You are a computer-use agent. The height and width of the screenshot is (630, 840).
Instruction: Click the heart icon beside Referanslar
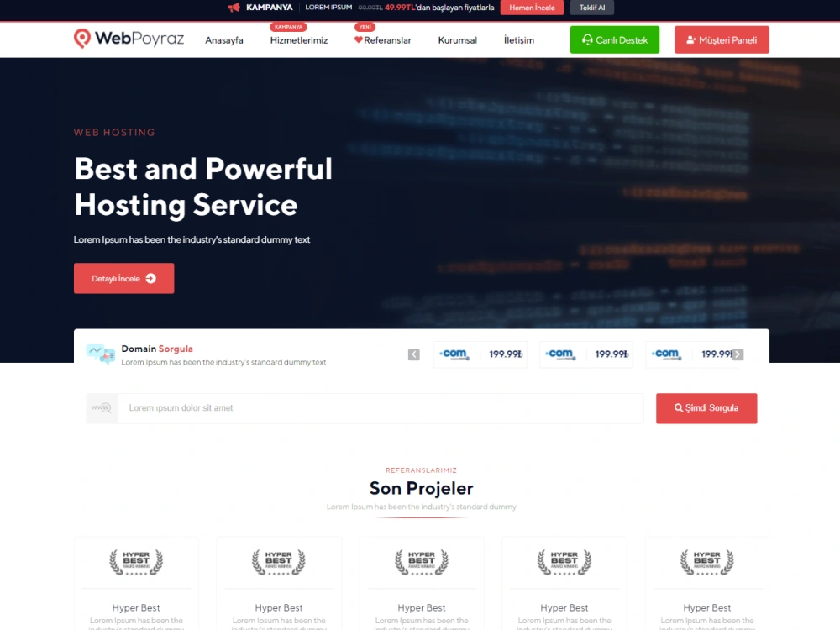click(x=359, y=39)
